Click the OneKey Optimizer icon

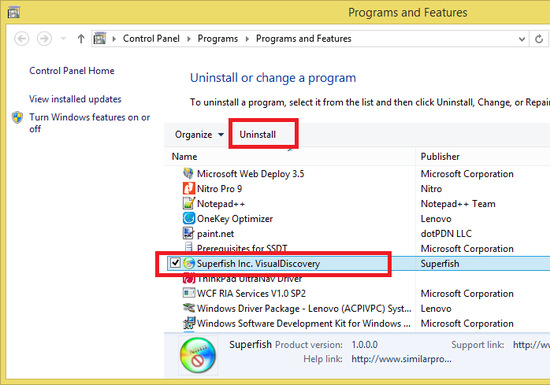point(189,218)
